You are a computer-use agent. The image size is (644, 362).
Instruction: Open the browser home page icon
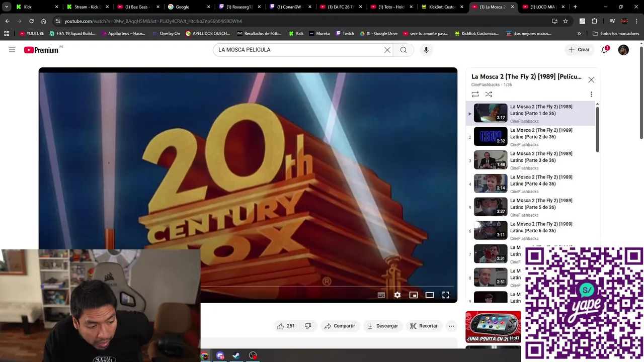pos(44,21)
